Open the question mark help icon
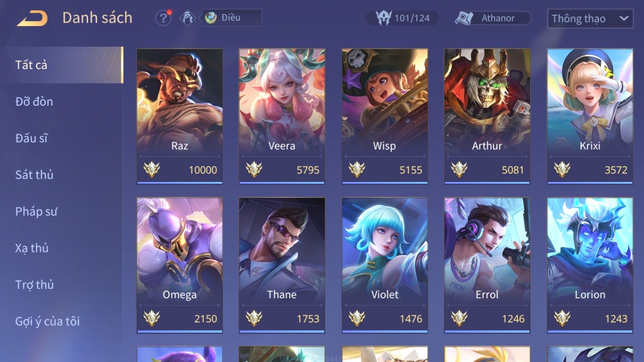The width and height of the screenshot is (644, 362). point(163,18)
